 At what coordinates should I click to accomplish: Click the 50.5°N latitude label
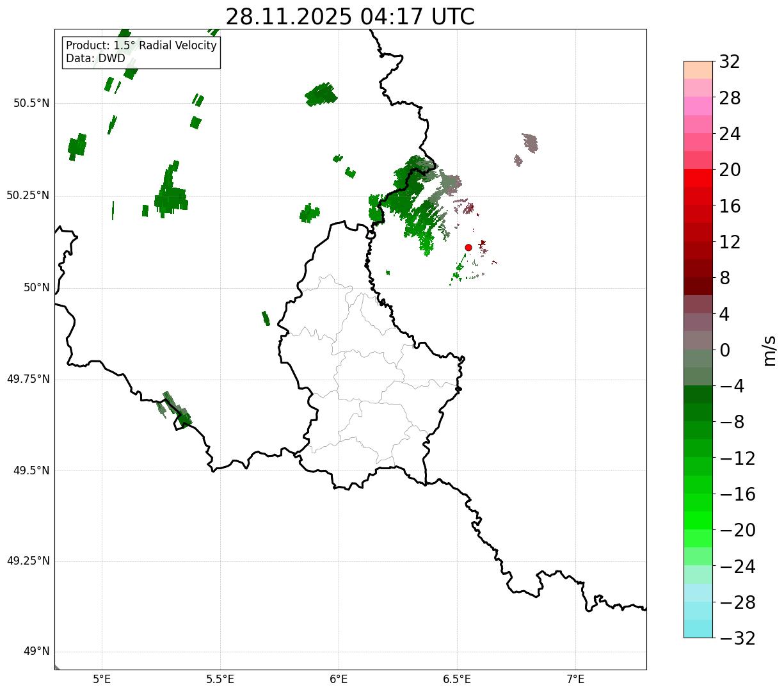click(31, 103)
